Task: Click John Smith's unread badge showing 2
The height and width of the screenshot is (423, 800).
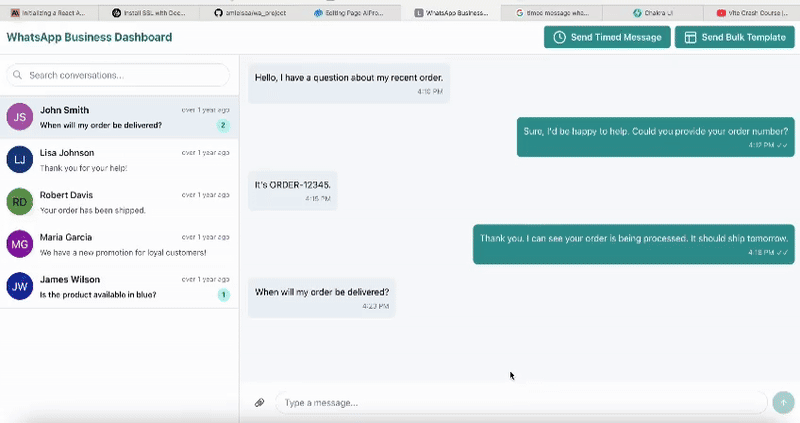Action: (x=223, y=125)
